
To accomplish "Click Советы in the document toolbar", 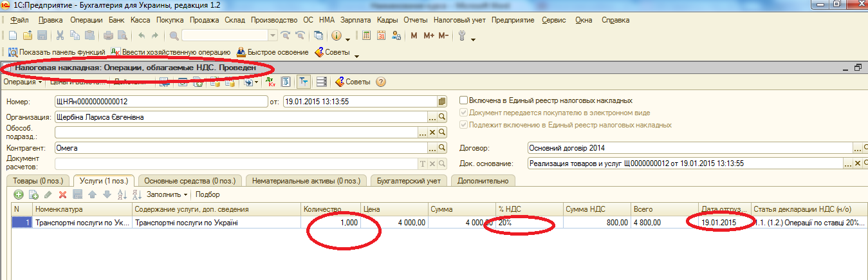I will point(352,82).
